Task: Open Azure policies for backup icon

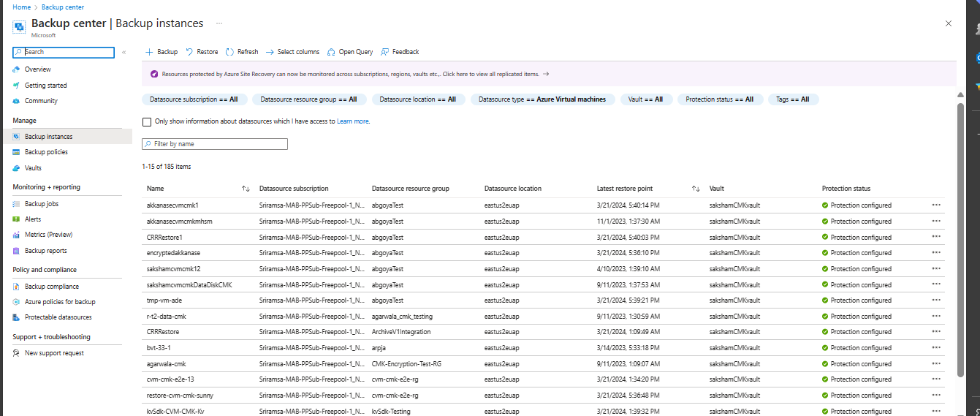Action: (16, 302)
